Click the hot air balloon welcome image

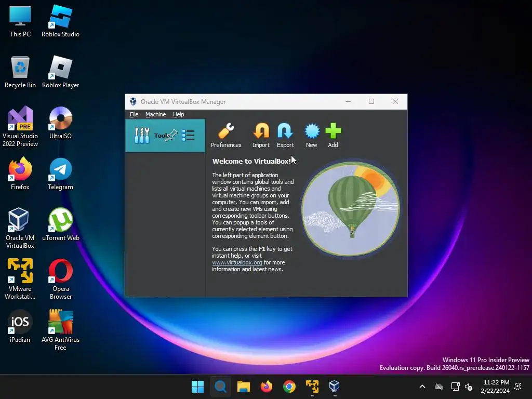(351, 209)
